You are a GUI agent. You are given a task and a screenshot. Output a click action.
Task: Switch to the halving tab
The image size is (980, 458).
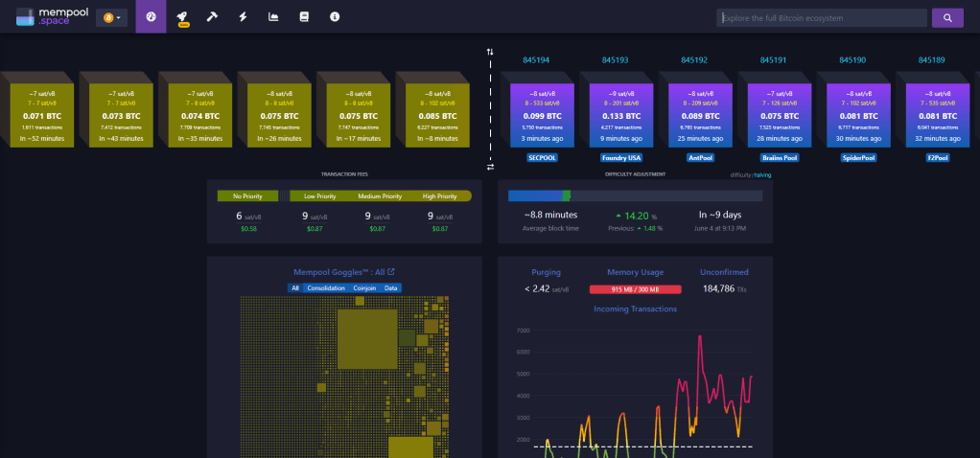click(762, 174)
